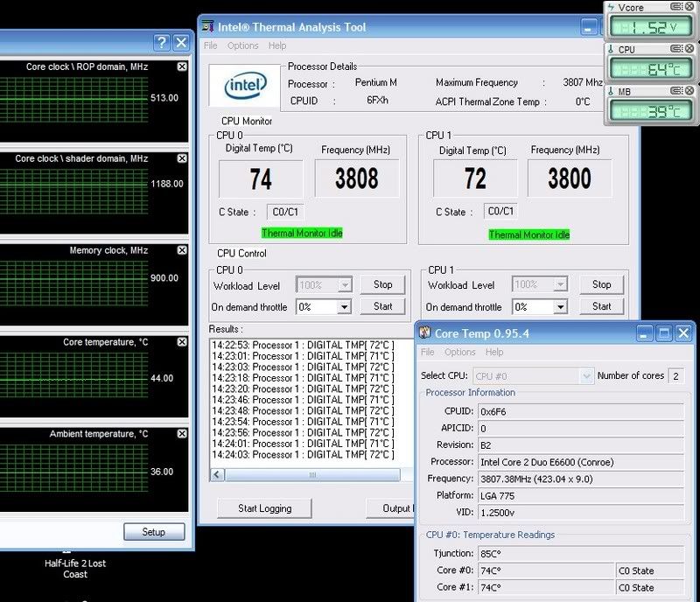Start CPU 1 on demand throttle
This screenshot has width=700, height=602.
[x=601, y=306]
